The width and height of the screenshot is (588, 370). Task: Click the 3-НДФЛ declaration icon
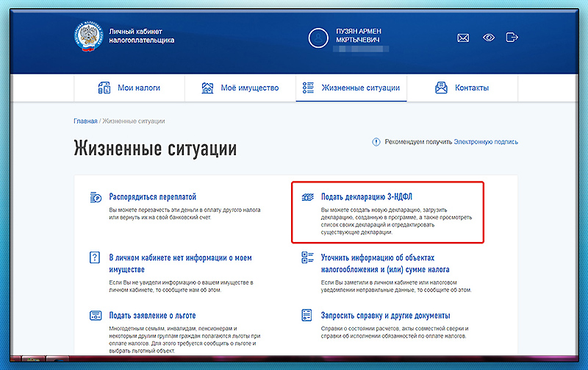point(307,197)
